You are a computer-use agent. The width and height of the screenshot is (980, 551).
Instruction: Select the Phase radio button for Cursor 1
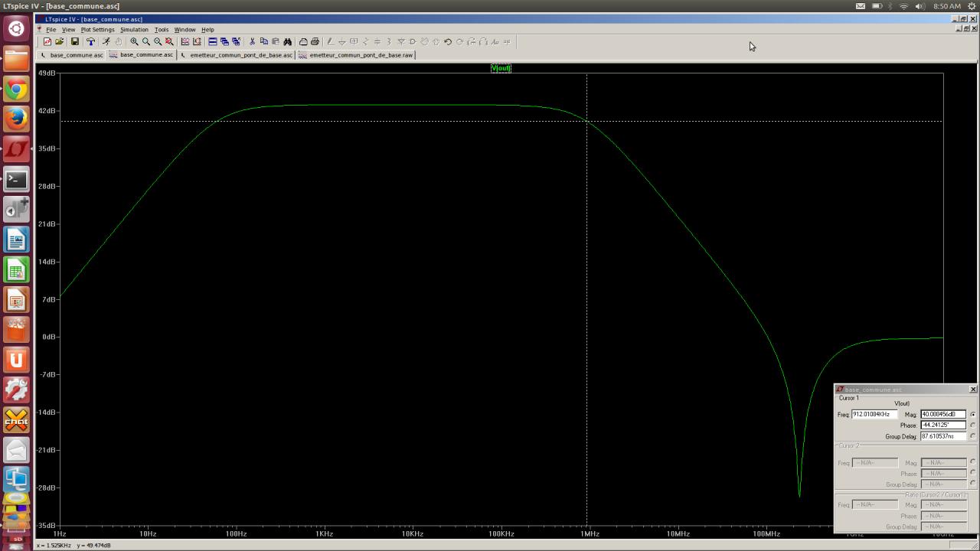pyautogui.click(x=972, y=425)
